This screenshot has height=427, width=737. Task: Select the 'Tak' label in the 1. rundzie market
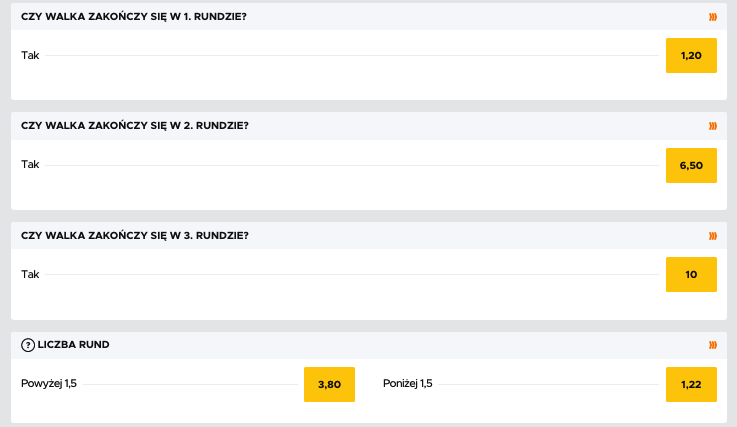(30, 55)
